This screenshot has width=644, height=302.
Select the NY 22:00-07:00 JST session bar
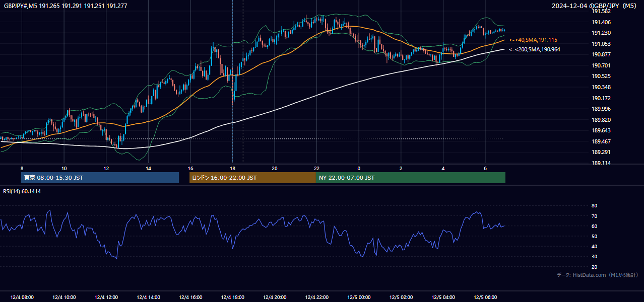click(x=411, y=178)
